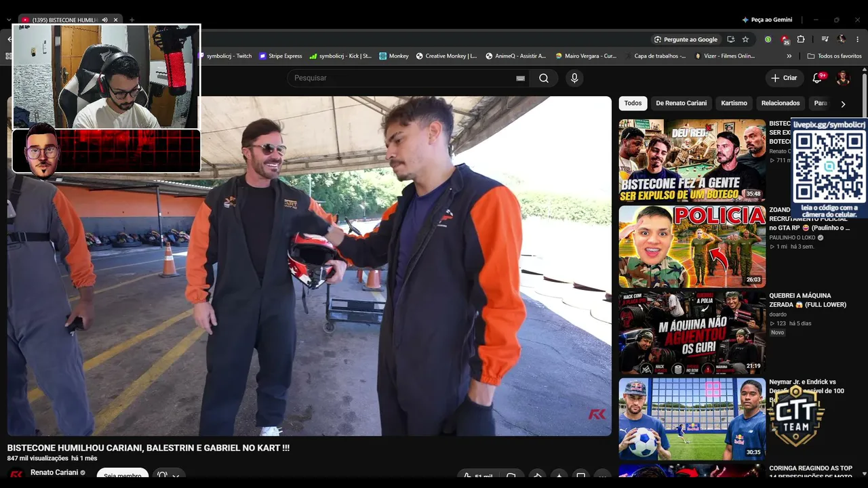This screenshot has height=488, width=868.
Task: Start voice search with the microphone icon
Action: click(574, 78)
